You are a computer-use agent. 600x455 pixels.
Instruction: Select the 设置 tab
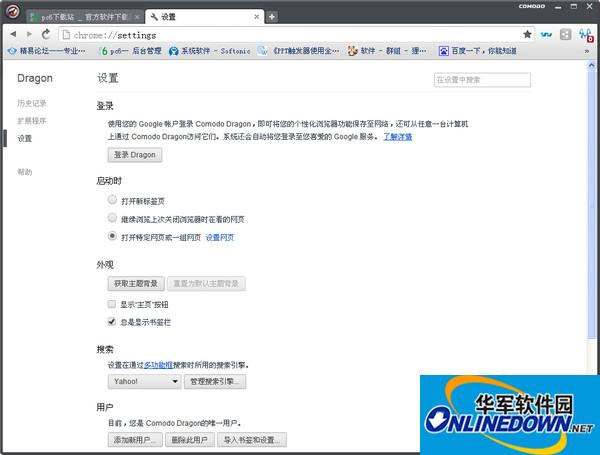click(x=205, y=16)
